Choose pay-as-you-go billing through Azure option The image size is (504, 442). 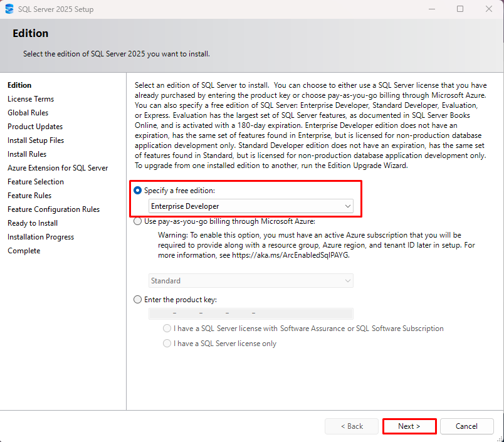(137, 221)
